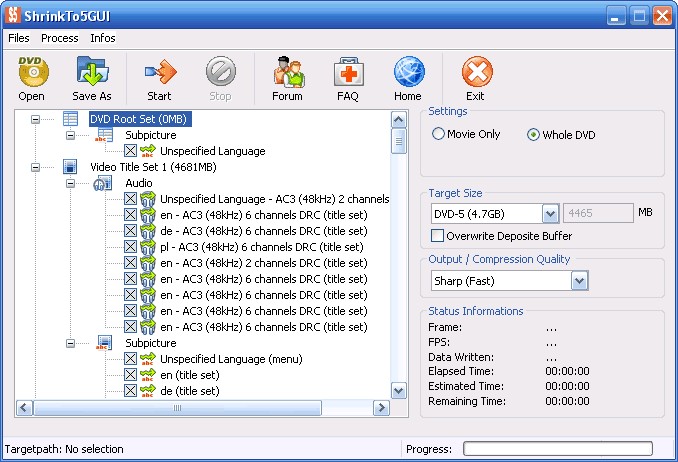Close the ShrinkTo5GUI window
678x462 pixels.
click(x=662, y=16)
